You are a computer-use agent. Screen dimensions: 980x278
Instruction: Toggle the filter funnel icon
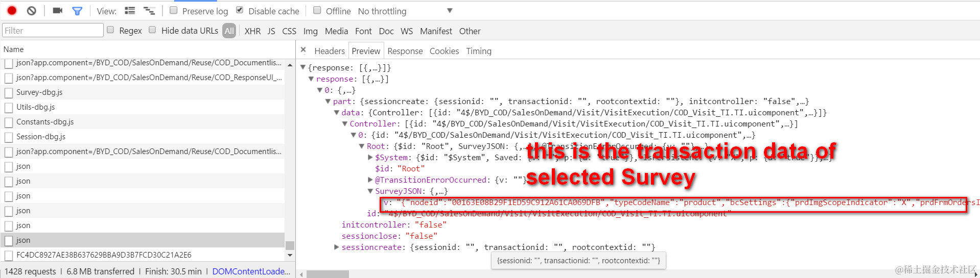click(x=77, y=11)
